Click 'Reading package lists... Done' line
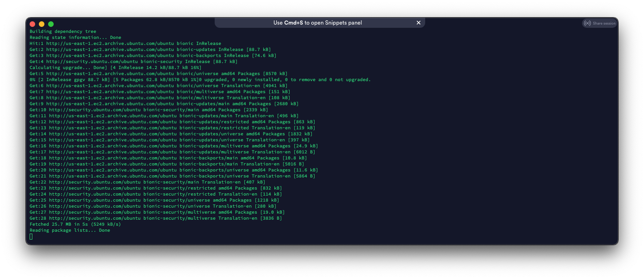 (70, 230)
